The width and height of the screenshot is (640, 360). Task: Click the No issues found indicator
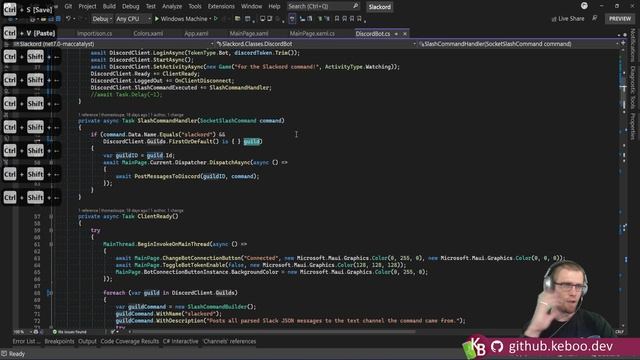pyautogui.click(x=70, y=332)
